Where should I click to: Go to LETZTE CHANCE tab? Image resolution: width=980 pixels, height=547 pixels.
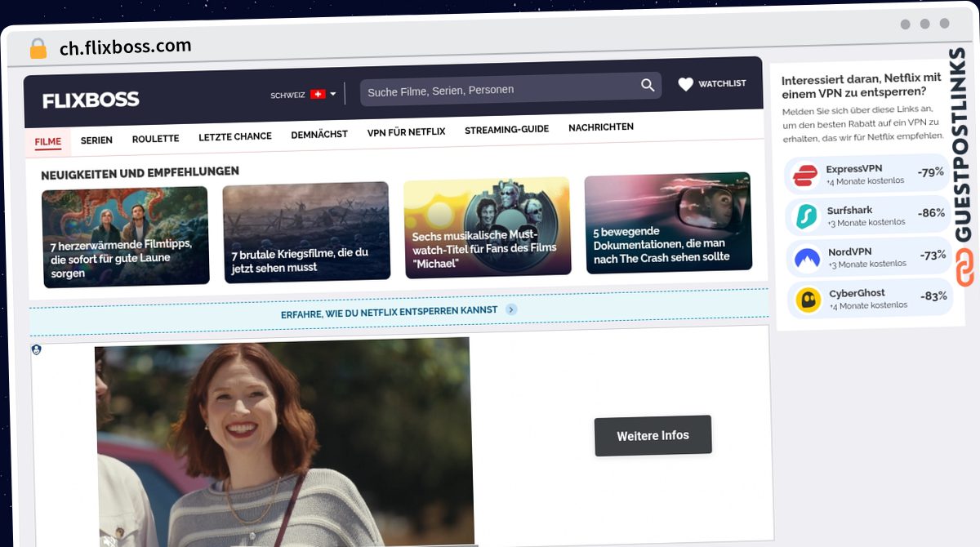(x=235, y=136)
